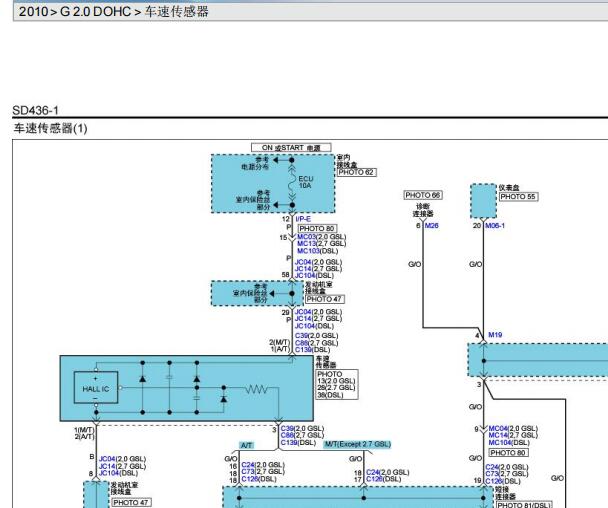Open the MC14 (2.7 GSL) connector link
The image size is (608, 508).
[498, 435]
